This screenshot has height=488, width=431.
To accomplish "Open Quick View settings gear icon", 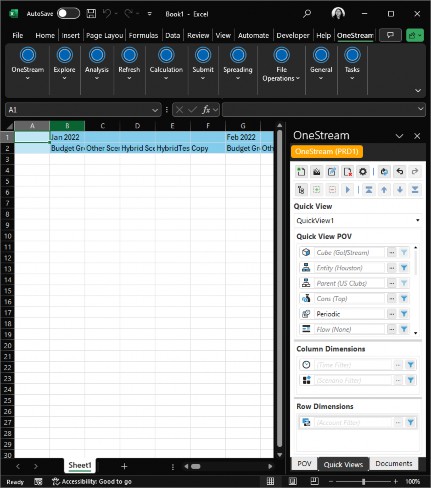I will point(363,172).
